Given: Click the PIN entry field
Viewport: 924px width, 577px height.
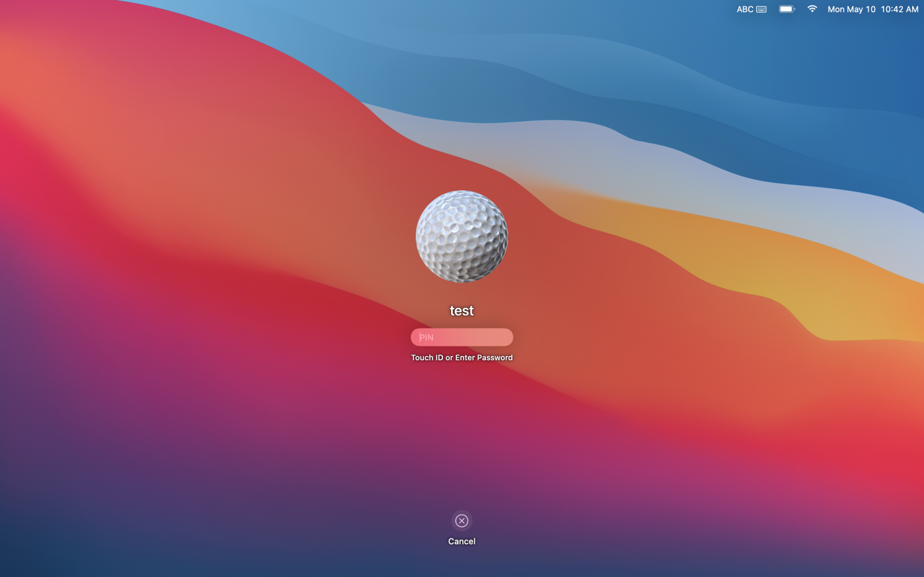Looking at the screenshot, I should tap(462, 337).
